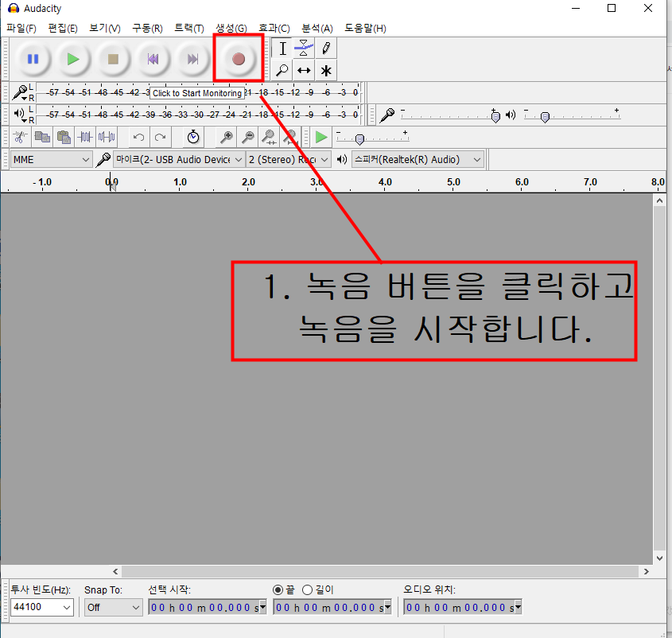672x638 pixels.
Task: Click the horizontal scrollbar left arrow
Action: pyautogui.click(x=116, y=571)
